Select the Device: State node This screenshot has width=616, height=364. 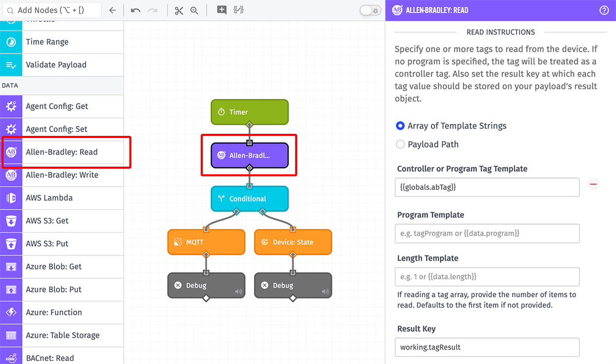[x=293, y=242]
